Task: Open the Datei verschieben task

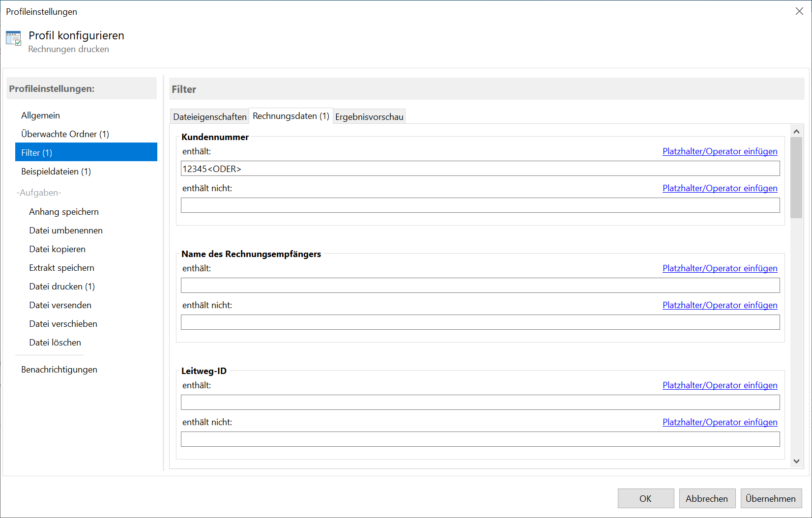Action: (63, 324)
